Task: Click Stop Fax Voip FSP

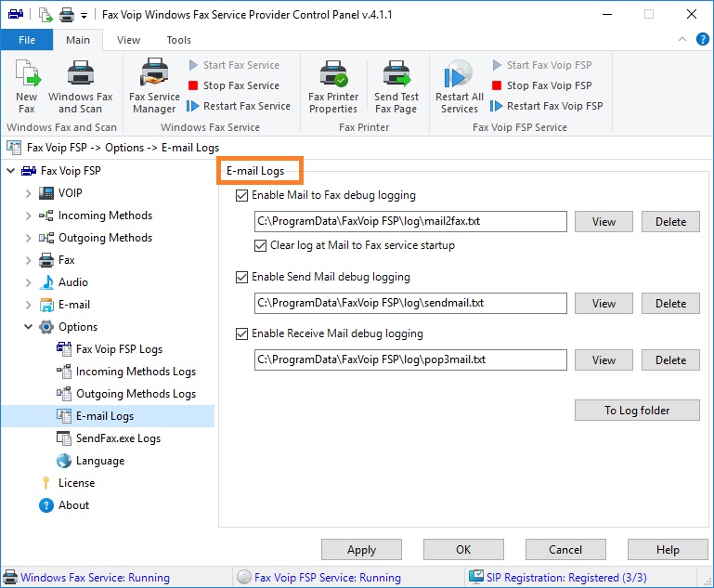Action: click(542, 85)
